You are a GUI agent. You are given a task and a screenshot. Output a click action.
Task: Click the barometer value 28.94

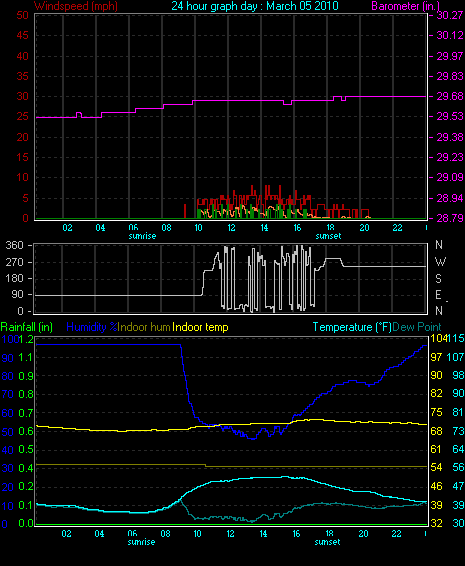(x=450, y=198)
